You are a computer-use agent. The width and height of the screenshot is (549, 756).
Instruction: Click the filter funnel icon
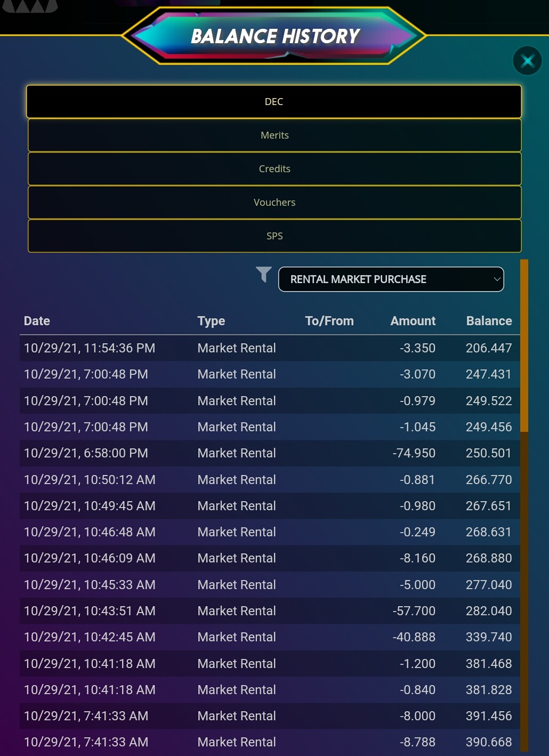pos(264,275)
